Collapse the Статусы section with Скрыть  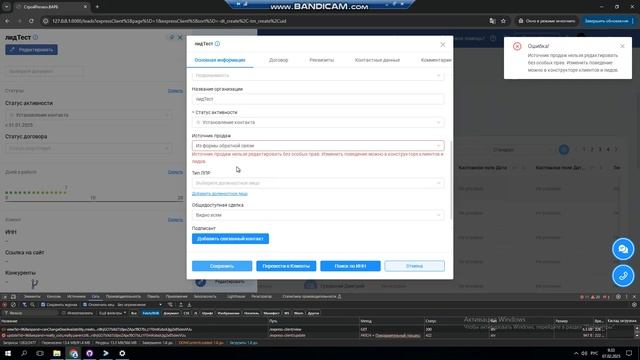click(175, 91)
